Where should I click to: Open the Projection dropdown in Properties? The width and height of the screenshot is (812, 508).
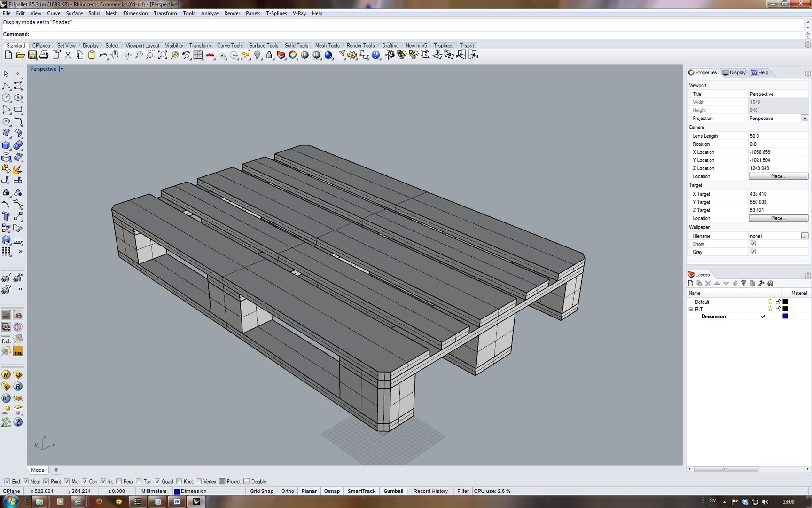[x=804, y=118]
